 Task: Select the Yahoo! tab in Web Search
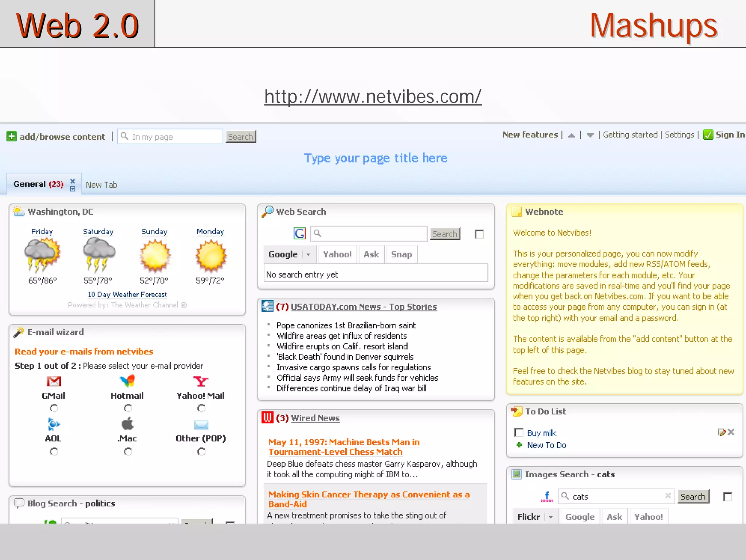337,254
